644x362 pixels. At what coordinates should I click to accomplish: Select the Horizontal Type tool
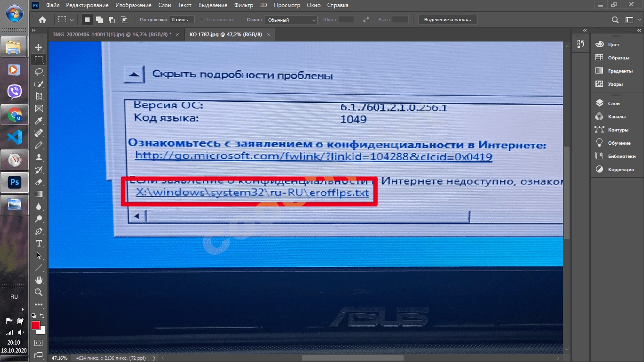click(x=39, y=243)
